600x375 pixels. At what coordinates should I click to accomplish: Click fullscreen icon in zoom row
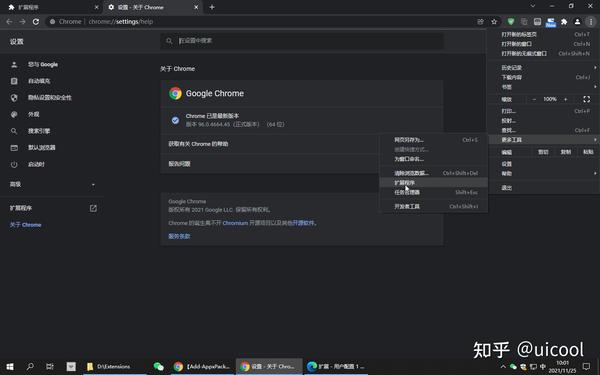pyautogui.click(x=586, y=99)
